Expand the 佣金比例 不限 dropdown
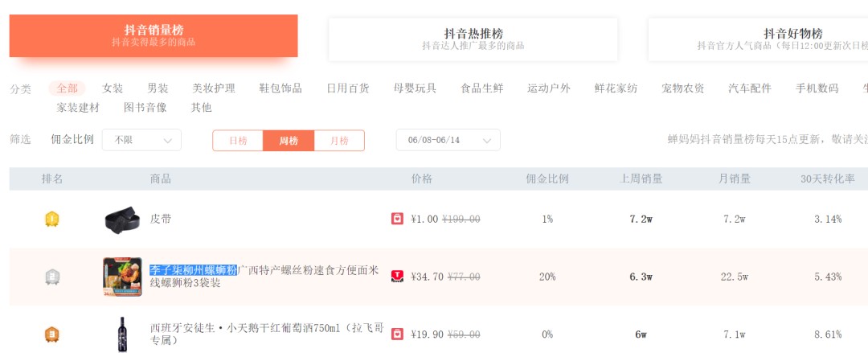 coord(141,140)
